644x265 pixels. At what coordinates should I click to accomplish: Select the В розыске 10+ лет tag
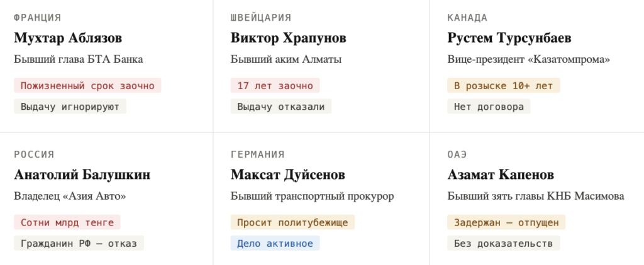tap(503, 85)
